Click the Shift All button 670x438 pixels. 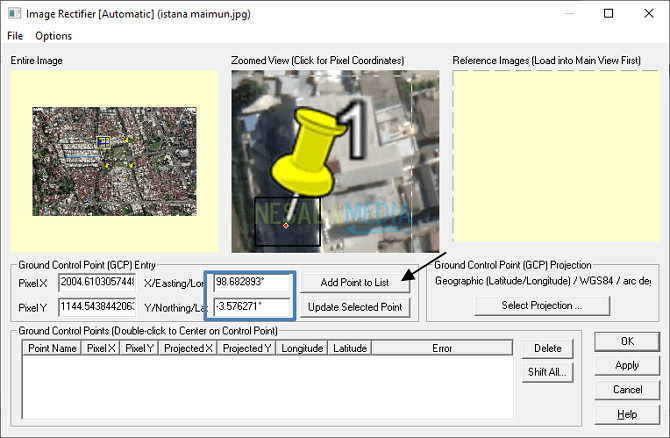(546, 372)
